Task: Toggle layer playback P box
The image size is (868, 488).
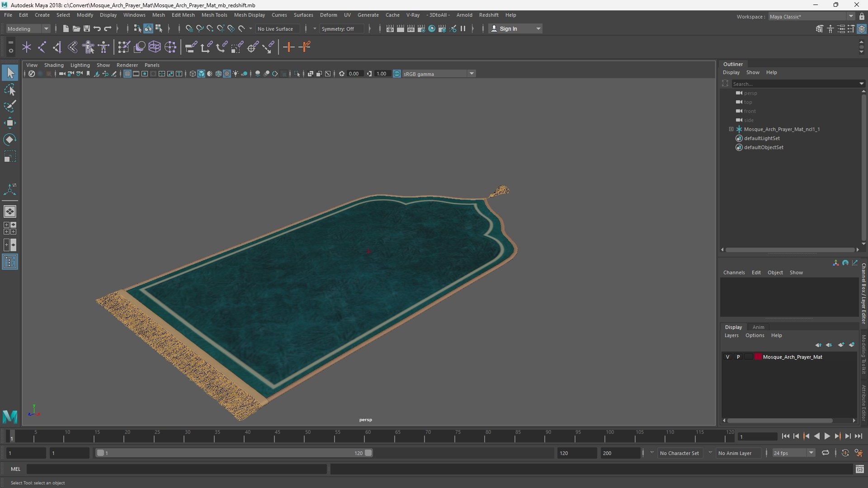Action: tap(738, 357)
